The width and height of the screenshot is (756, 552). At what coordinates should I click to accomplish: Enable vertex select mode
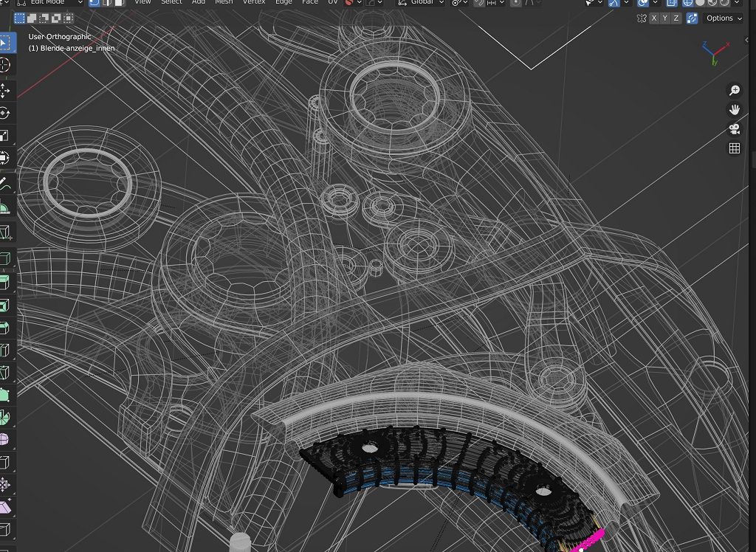coord(94,2)
